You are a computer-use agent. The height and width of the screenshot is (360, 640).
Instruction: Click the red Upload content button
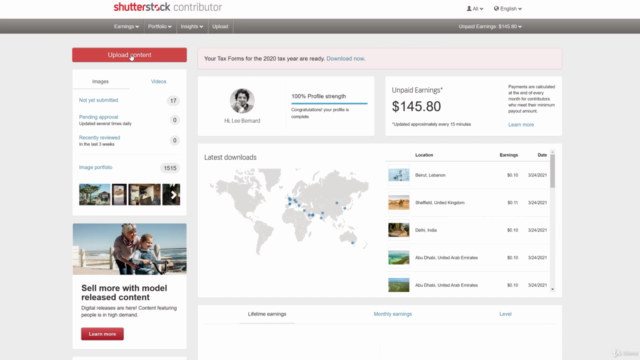[129, 55]
